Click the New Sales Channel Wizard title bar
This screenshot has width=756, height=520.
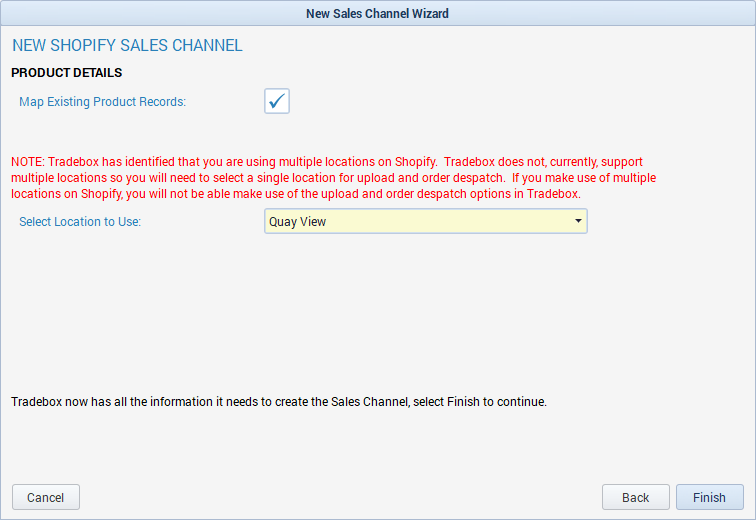click(378, 13)
